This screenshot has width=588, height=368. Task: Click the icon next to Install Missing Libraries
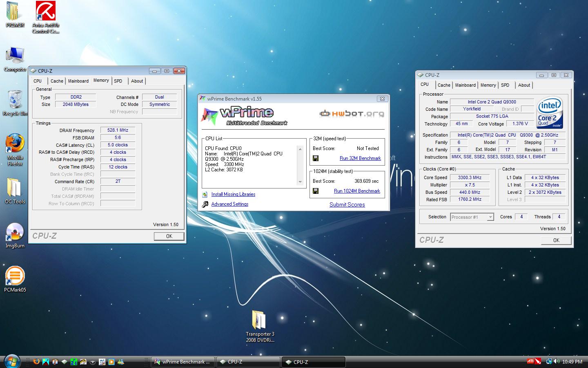[x=205, y=194]
